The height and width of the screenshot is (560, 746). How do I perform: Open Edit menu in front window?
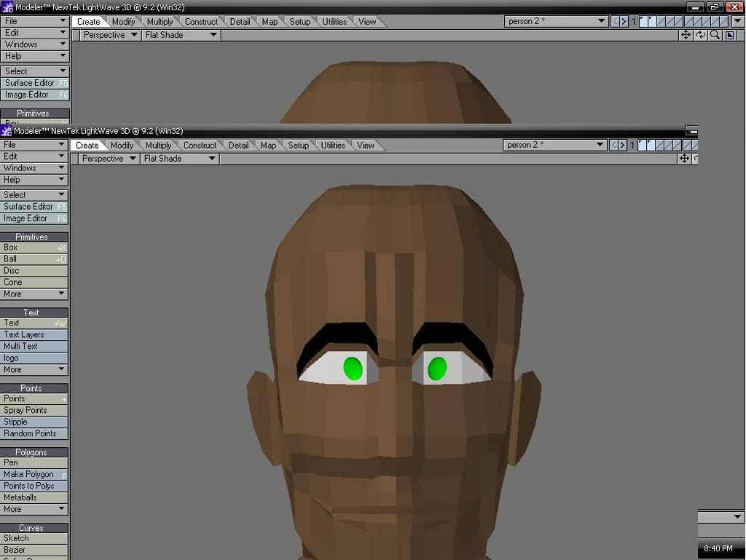coord(34,157)
